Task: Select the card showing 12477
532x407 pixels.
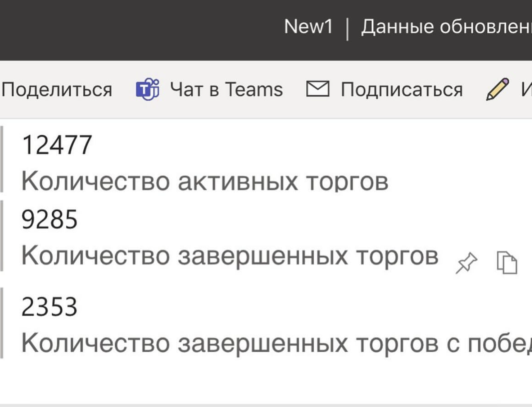Action: (x=124, y=162)
